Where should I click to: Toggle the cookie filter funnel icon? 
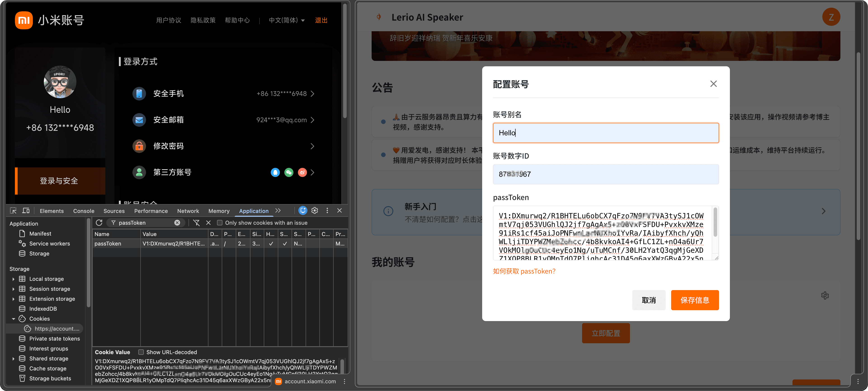196,223
